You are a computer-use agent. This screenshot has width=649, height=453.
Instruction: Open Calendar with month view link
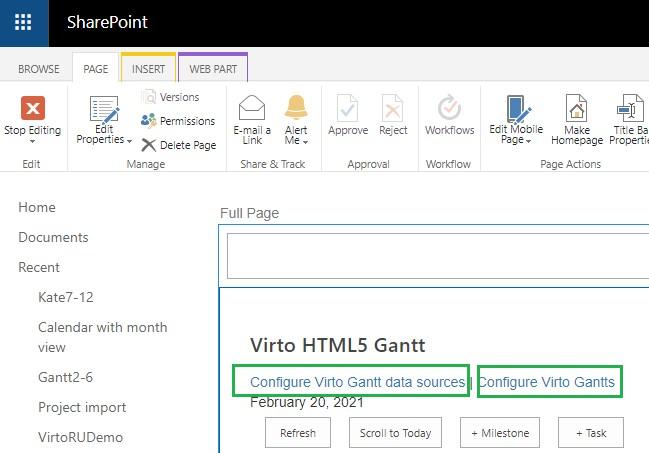pyautogui.click(x=103, y=337)
